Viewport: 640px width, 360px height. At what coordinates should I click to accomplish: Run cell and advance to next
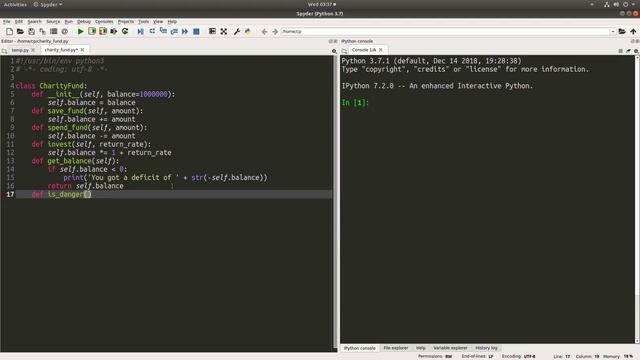coord(103,31)
